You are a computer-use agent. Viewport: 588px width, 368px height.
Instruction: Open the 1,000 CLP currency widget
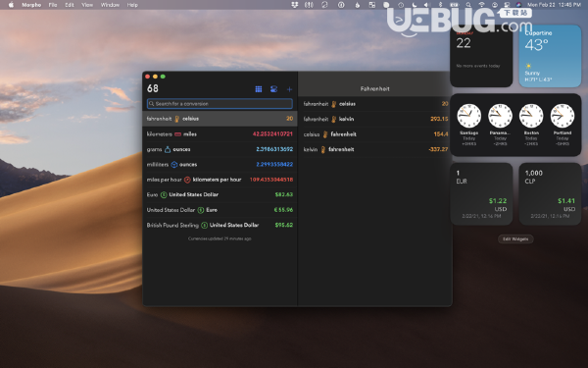point(550,194)
